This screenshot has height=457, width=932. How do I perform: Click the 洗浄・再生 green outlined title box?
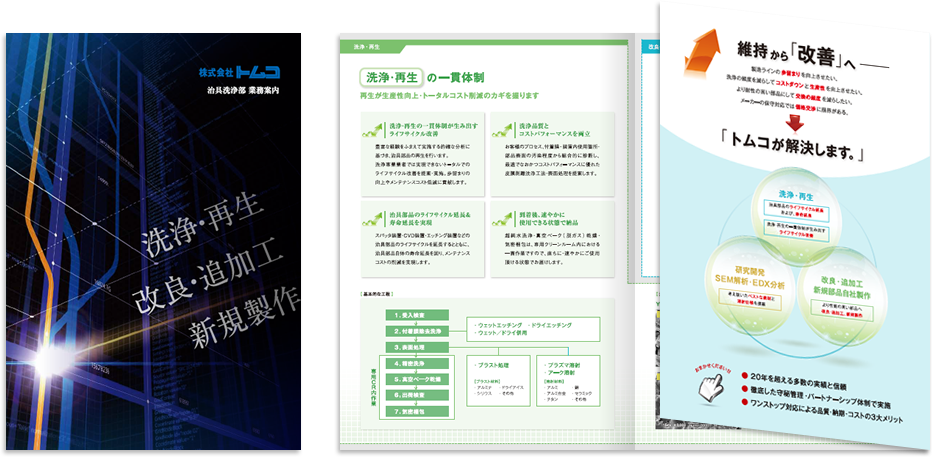click(x=391, y=77)
